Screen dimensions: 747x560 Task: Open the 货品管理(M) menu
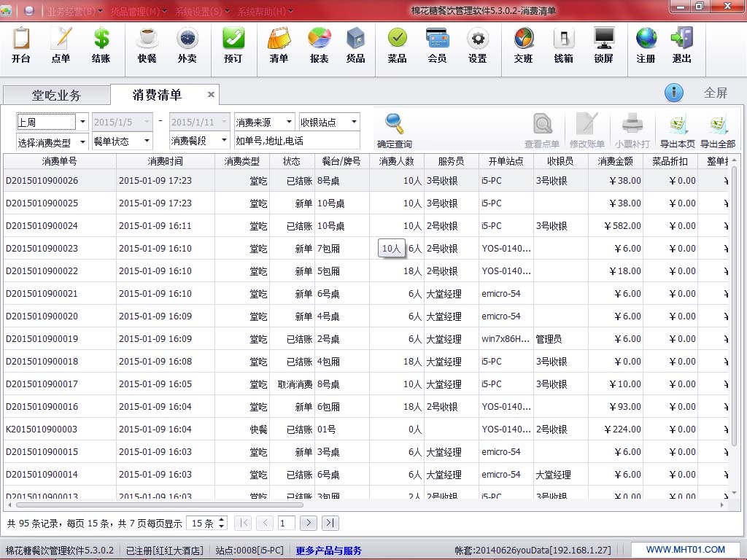coord(139,11)
